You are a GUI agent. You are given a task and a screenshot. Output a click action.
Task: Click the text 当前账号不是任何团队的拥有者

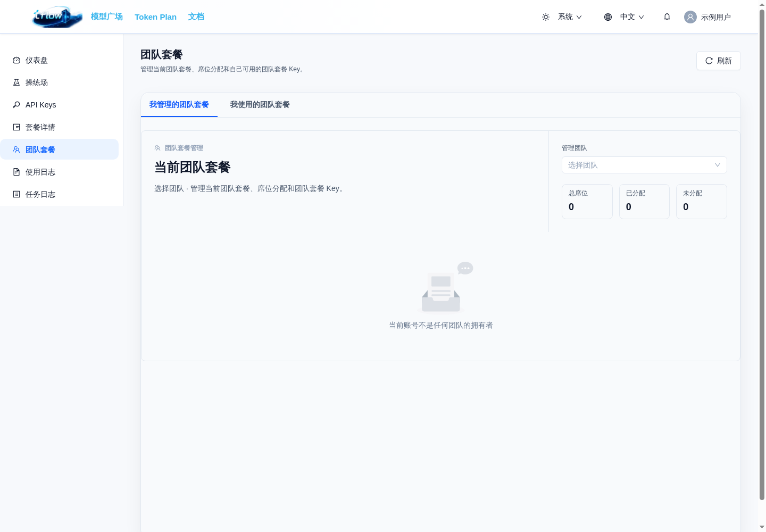(441, 325)
